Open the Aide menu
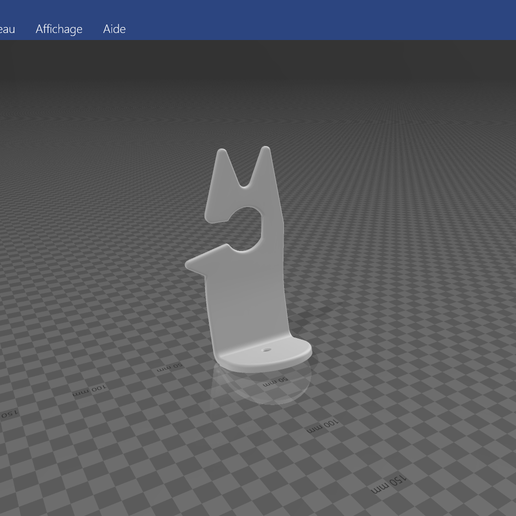The height and width of the screenshot is (516, 516). 114,29
